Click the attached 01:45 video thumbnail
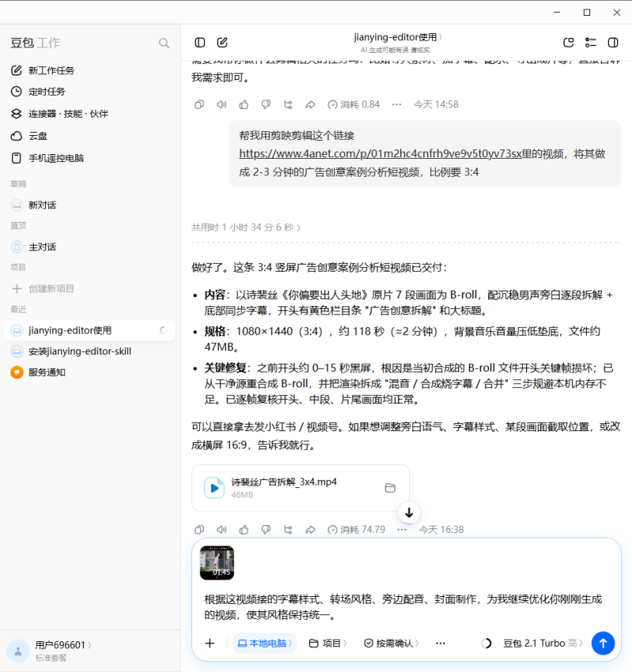Image resolution: width=632 pixels, height=672 pixels. 217,563
